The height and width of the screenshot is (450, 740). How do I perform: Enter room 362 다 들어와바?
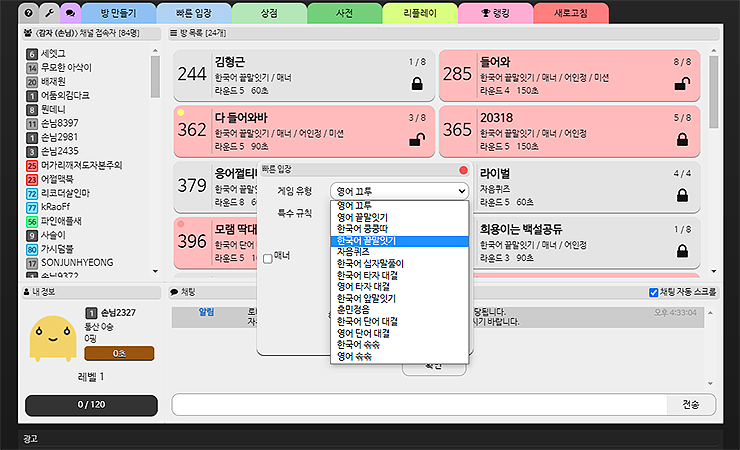304,131
